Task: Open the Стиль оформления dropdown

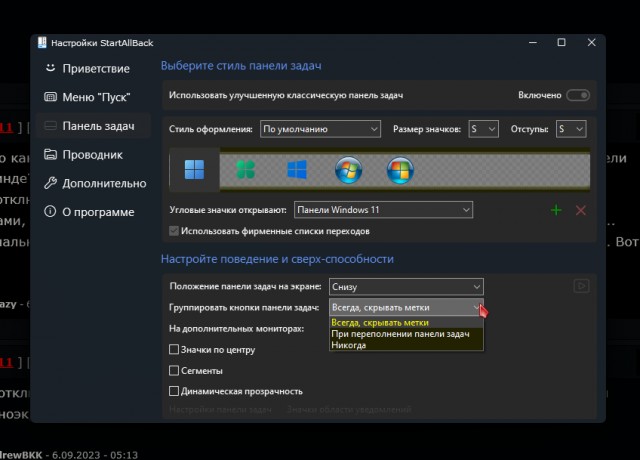Action: pyautogui.click(x=320, y=129)
